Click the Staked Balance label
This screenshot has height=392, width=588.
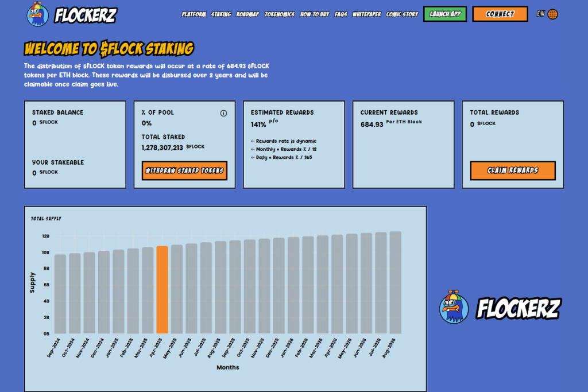click(58, 112)
